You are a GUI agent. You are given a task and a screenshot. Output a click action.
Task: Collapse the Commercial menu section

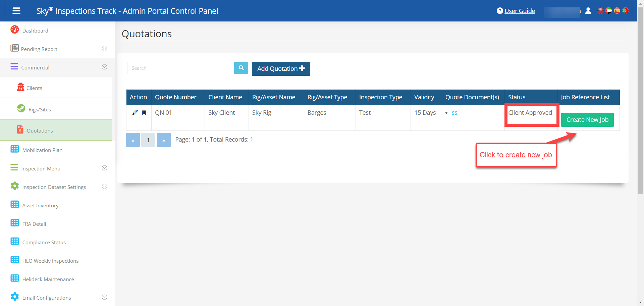(104, 67)
